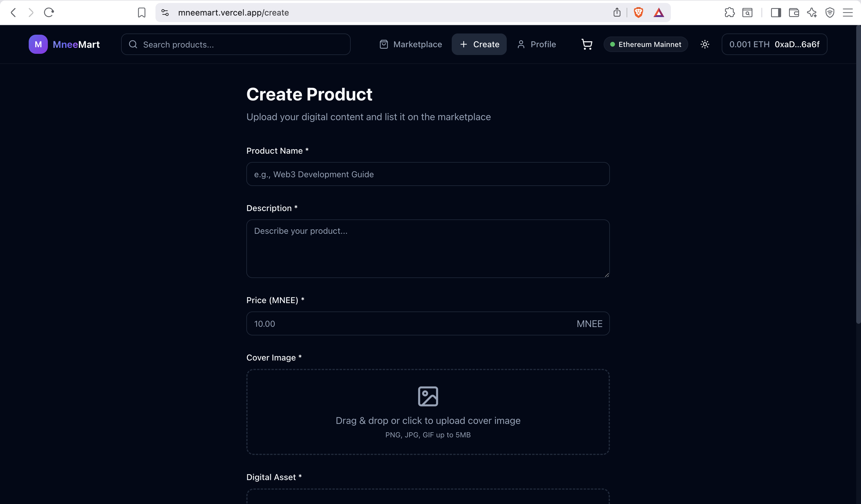
Task: Open the Leo AI sparkle icon
Action: point(812,13)
